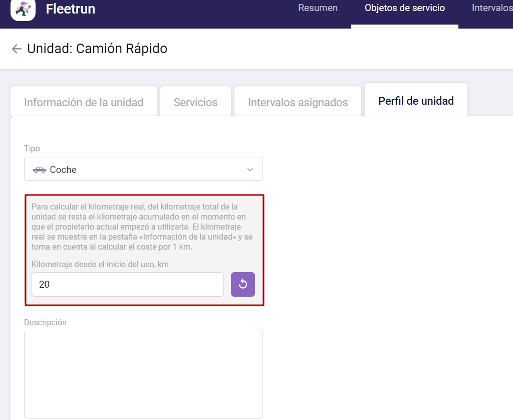Viewport: 513px width, 420px height.
Task: Select Objetos de servicio in the top navigation
Action: pyautogui.click(x=405, y=8)
